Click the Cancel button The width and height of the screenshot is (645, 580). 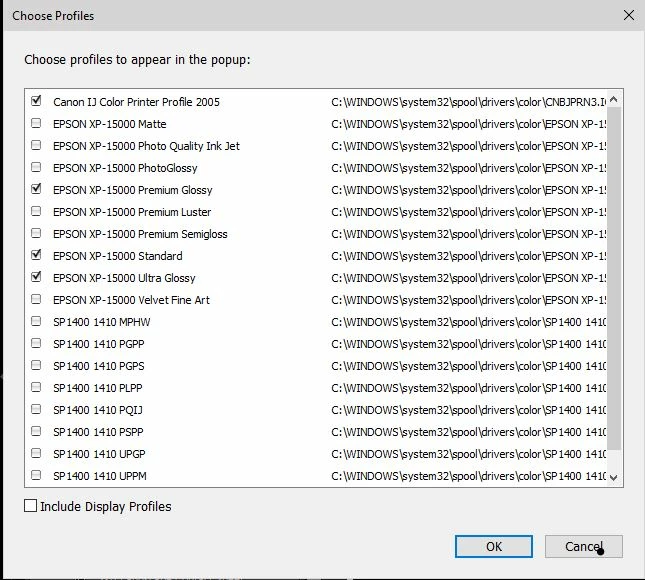click(584, 546)
